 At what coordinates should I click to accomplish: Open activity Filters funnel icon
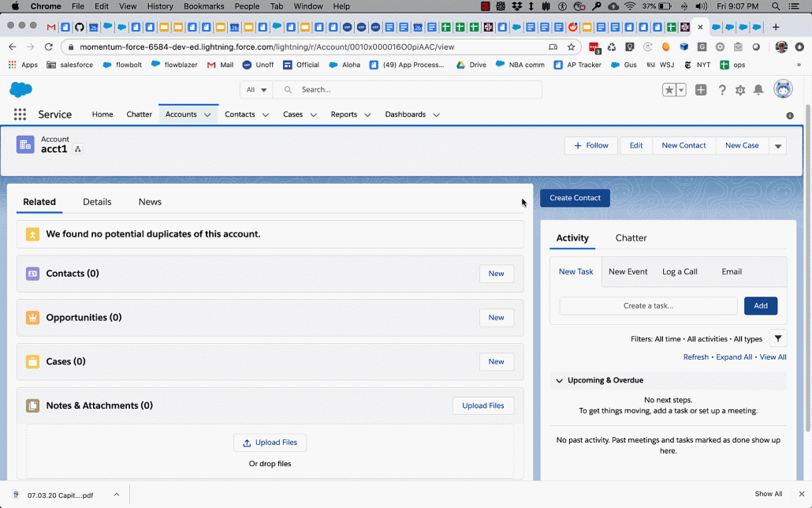[x=777, y=338]
